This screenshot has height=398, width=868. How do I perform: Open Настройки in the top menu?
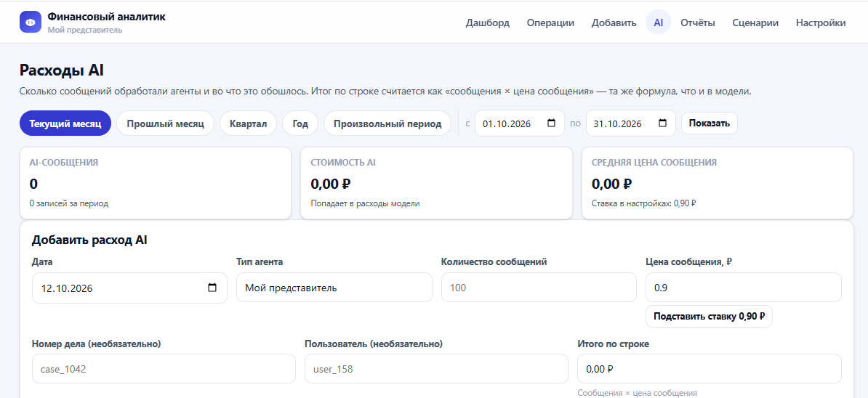(821, 23)
